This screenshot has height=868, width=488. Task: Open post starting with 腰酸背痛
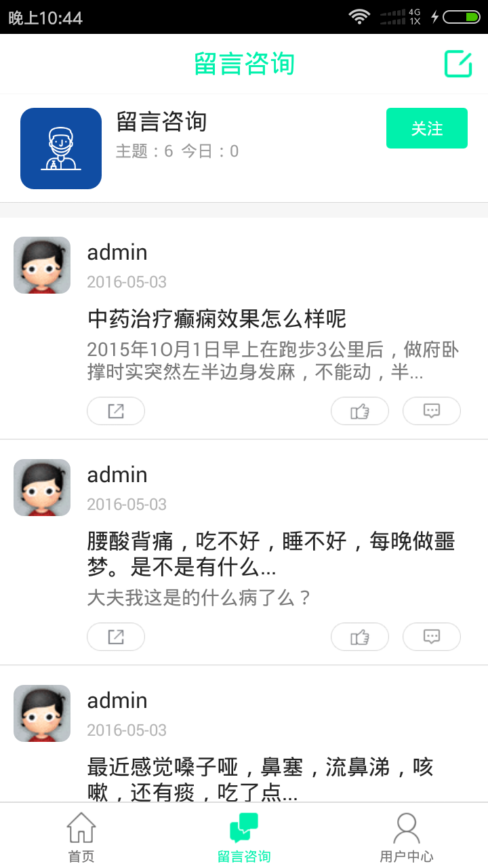(271, 553)
